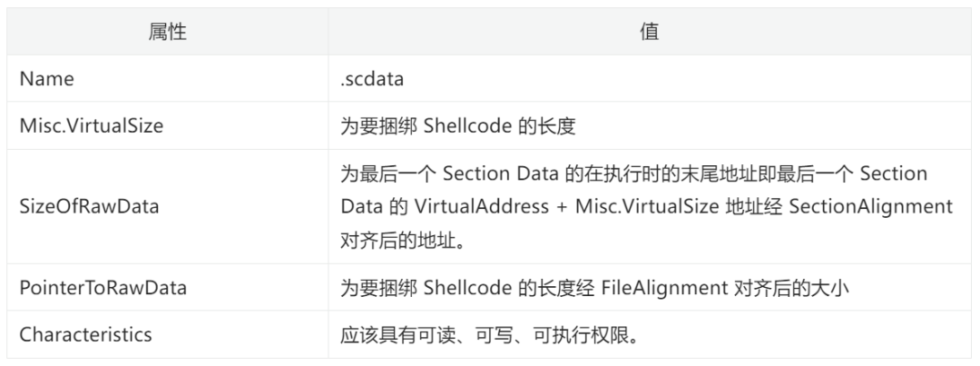
Task: Click the FileAlignment word in PointerToRawData value
Action: (x=664, y=288)
